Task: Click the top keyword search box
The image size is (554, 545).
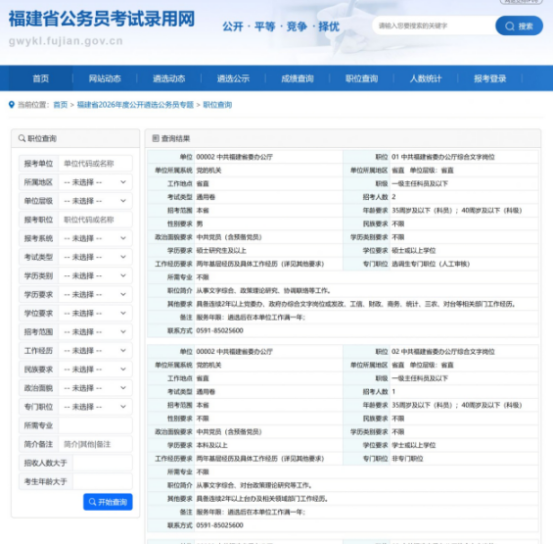Action: coord(435,26)
